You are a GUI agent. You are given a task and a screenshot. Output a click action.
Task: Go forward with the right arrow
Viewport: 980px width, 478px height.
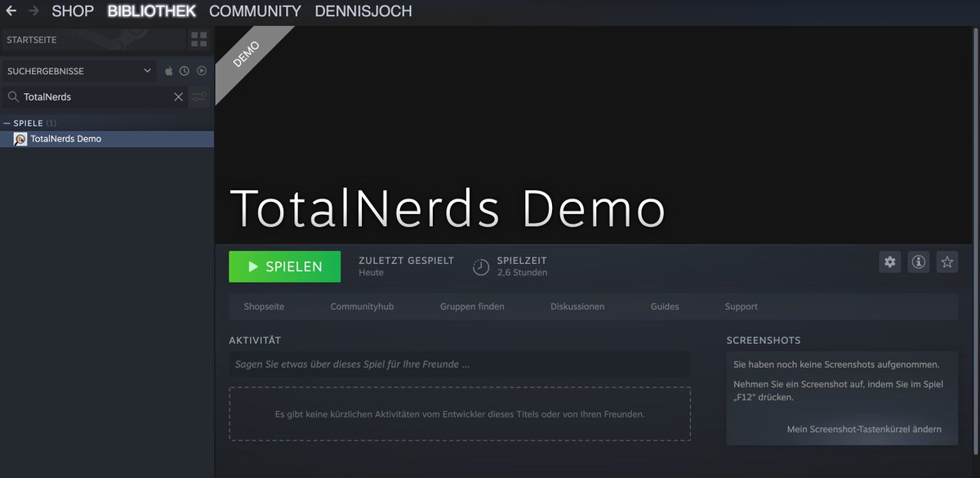(x=33, y=11)
